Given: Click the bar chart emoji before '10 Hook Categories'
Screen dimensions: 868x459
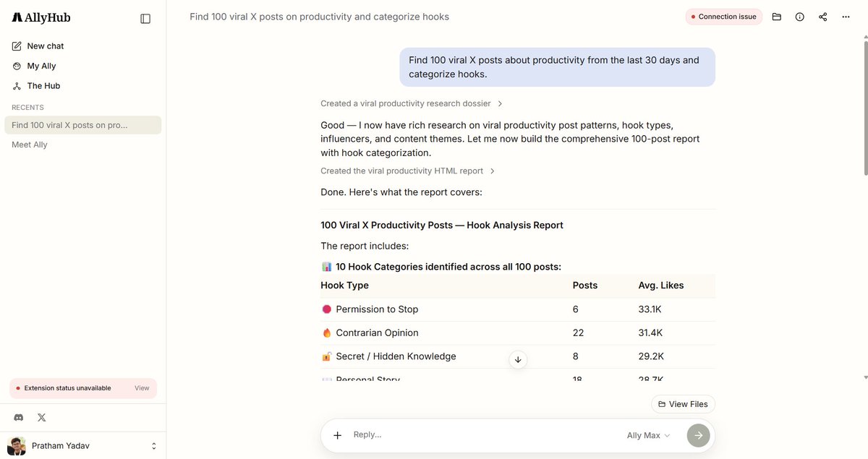Looking at the screenshot, I should tap(327, 267).
